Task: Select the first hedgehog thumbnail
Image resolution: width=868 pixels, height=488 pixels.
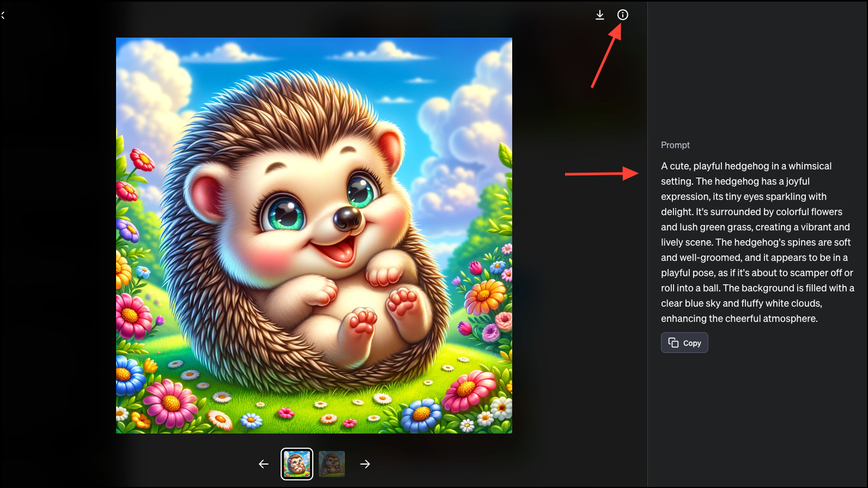Action: pyautogui.click(x=297, y=464)
